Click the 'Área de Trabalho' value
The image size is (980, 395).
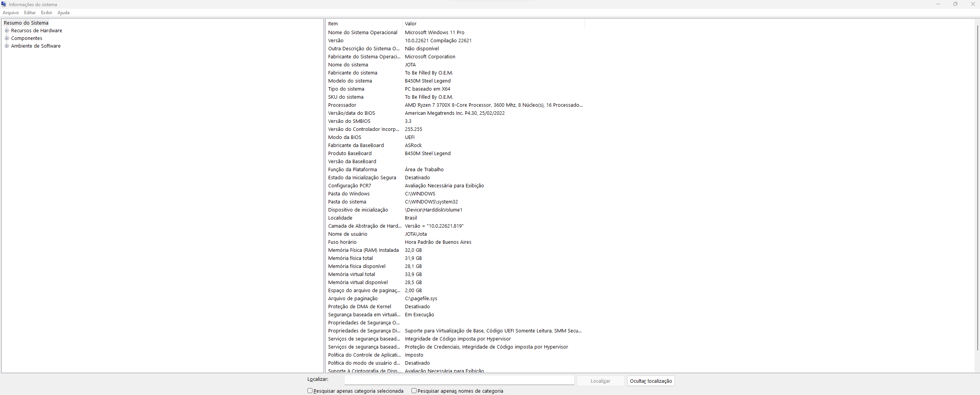pos(424,169)
